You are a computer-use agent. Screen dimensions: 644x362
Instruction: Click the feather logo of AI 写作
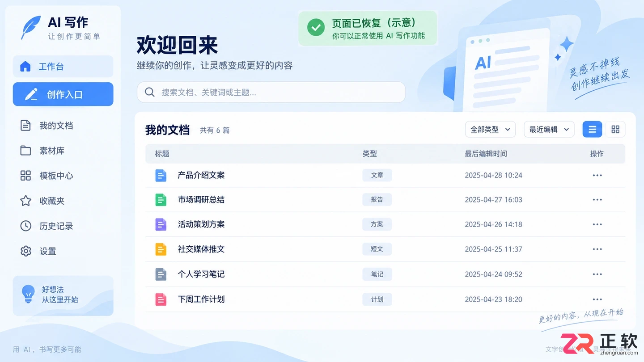point(31,28)
